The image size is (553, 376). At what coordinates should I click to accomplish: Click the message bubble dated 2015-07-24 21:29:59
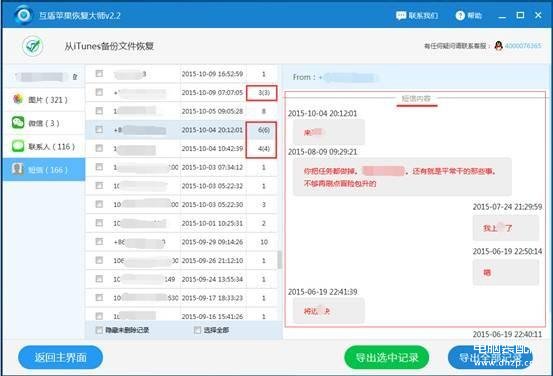tap(506, 228)
